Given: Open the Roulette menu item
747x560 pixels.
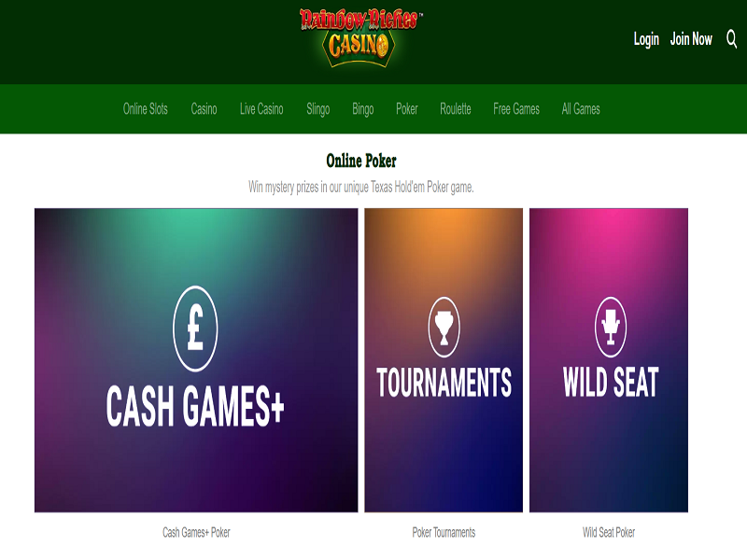Looking at the screenshot, I should (456, 109).
